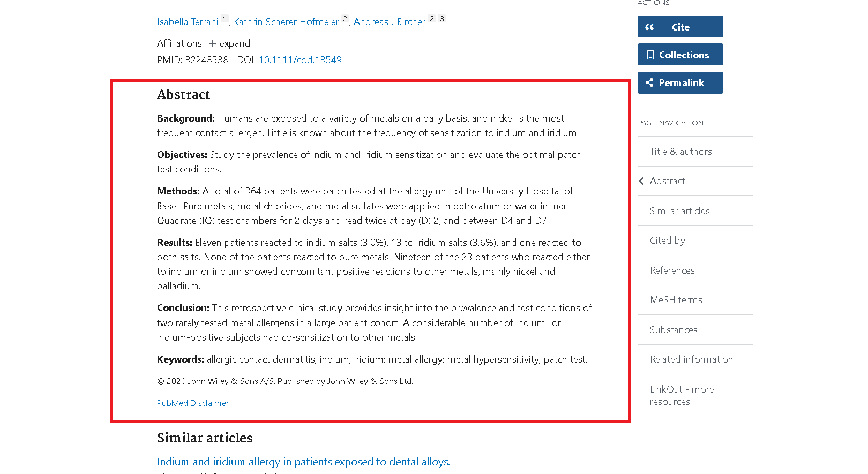Expand the Affiliations section

click(x=229, y=43)
